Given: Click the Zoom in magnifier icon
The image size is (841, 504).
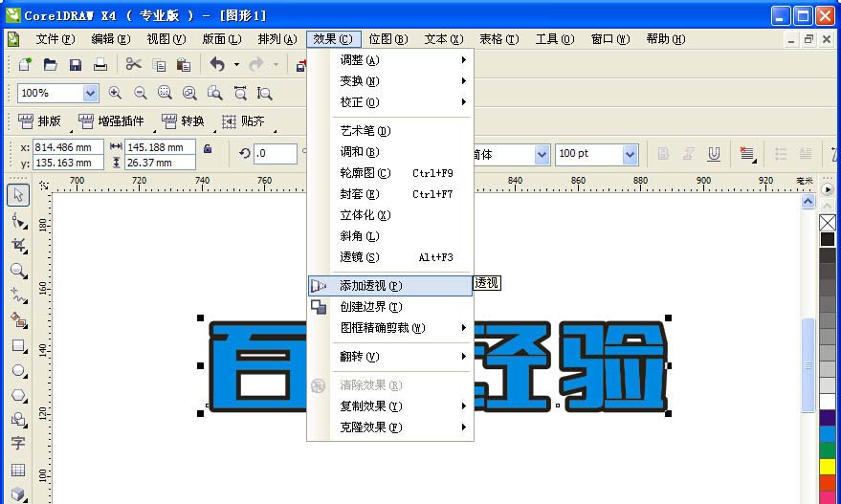Looking at the screenshot, I should pyautogui.click(x=115, y=94).
